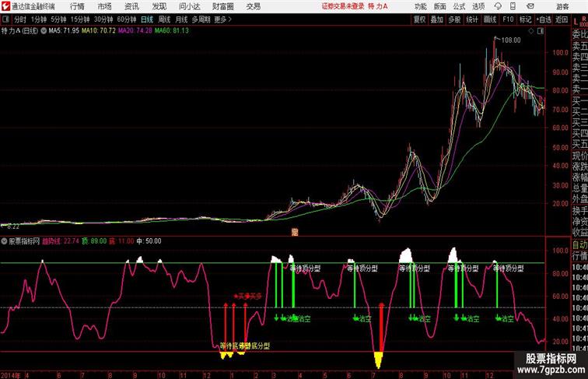Open the 交易 menu
This screenshot has height=379, width=588.
(253, 6)
